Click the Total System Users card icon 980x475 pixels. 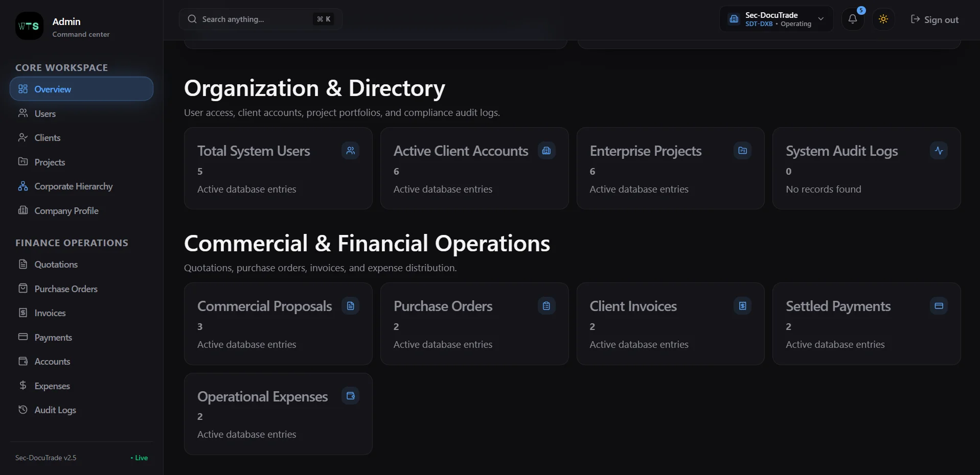350,151
